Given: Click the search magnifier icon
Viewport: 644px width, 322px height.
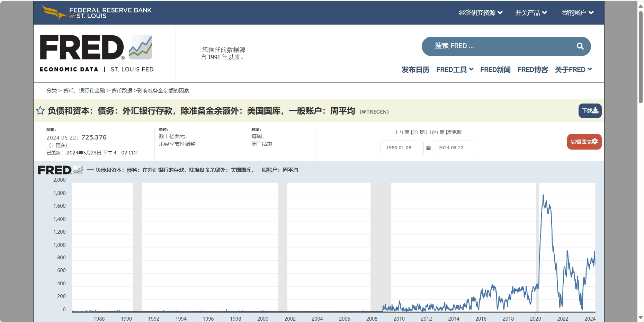Looking at the screenshot, I should point(580,46).
